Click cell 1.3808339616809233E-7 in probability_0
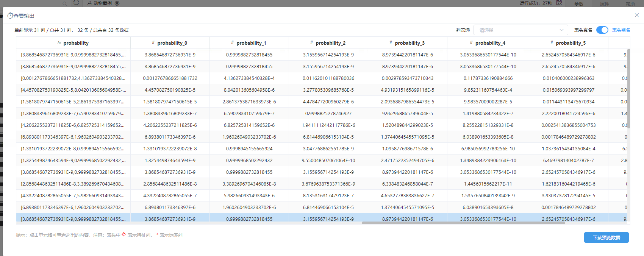Screen dimensions: 644x256 click(170, 113)
